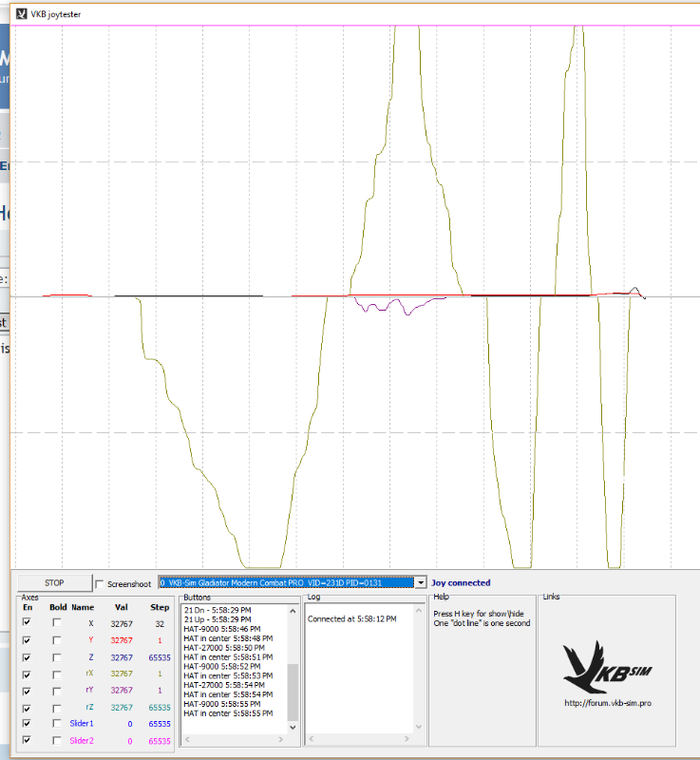Click the Log panel scroll-right arrow
The image size is (700, 760).
point(407,739)
